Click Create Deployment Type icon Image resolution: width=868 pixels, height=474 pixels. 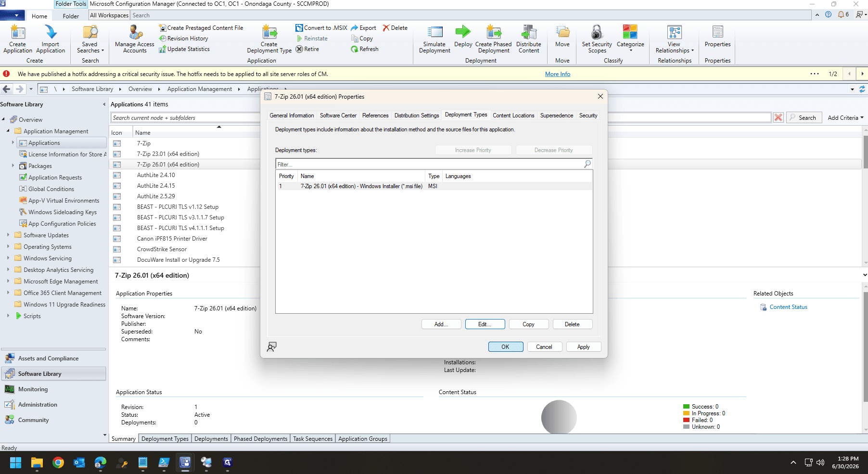(269, 39)
